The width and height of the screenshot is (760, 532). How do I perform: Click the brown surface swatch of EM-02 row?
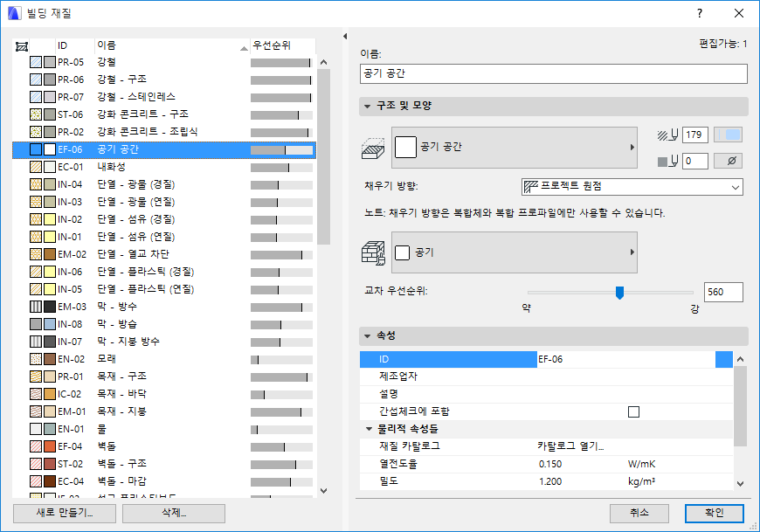click(x=50, y=254)
